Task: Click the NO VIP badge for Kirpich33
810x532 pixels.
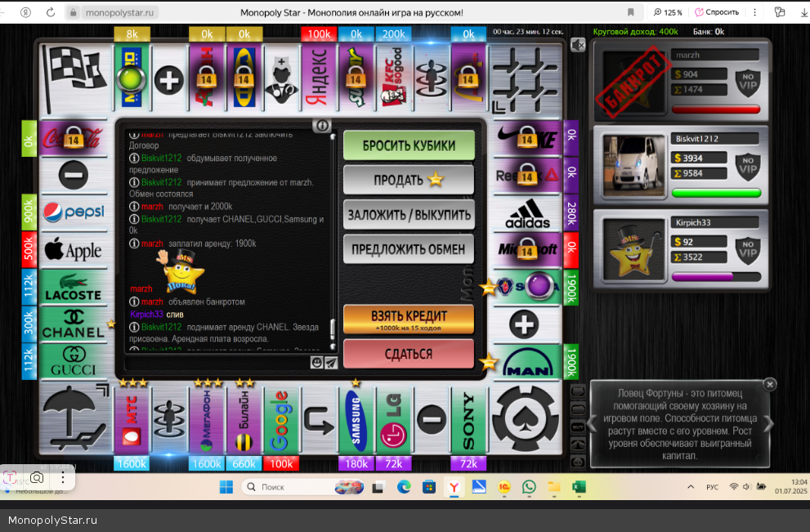Action: click(x=748, y=249)
